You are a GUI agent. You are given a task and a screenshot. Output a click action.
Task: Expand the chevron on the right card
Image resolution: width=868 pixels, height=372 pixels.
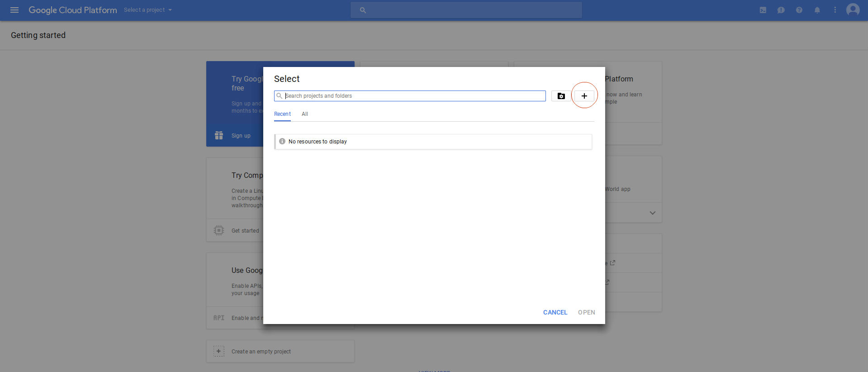(652, 213)
